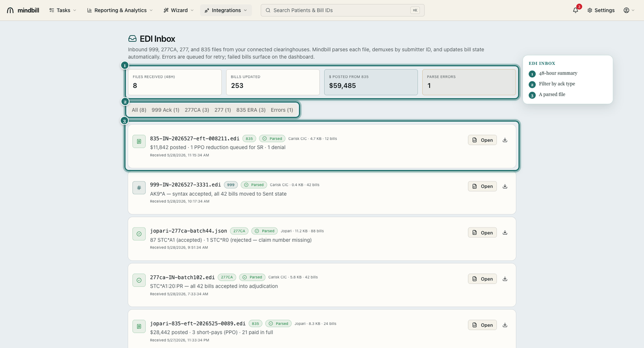Image resolution: width=644 pixels, height=348 pixels.
Task: Download 835-IN-2026527-eft-008211.edi file
Action: tap(505, 140)
